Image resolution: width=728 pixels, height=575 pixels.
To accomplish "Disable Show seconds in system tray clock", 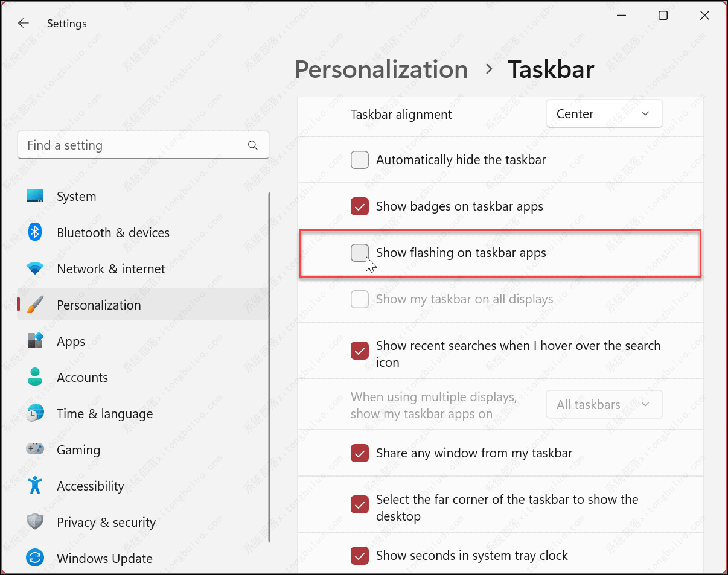I will point(360,556).
